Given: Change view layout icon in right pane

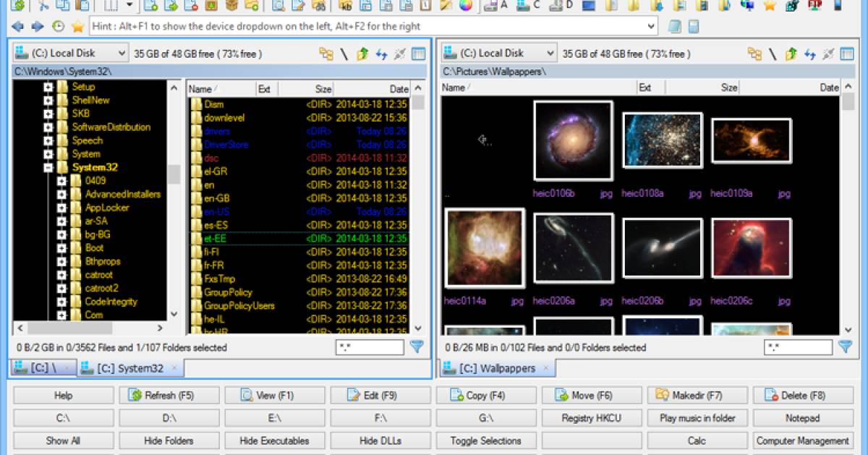Looking at the screenshot, I should coord(847,54).
